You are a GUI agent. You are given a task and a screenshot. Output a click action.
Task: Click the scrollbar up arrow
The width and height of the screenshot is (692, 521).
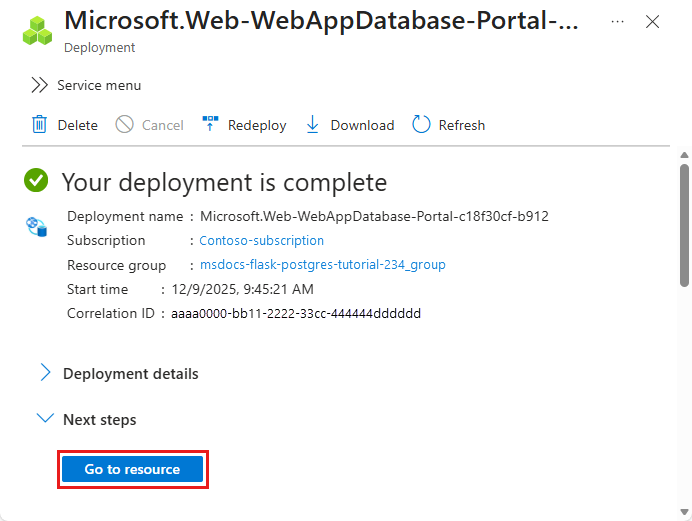[x=684, y=155]
